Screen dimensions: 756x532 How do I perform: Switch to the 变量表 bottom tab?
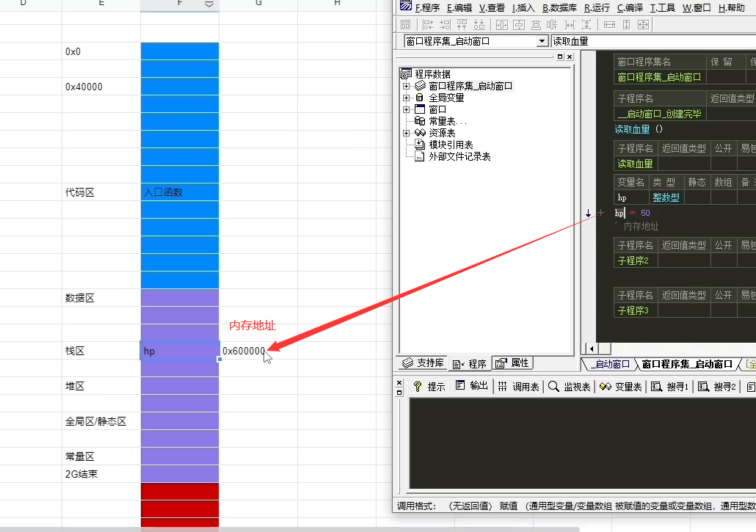[620, 387]
